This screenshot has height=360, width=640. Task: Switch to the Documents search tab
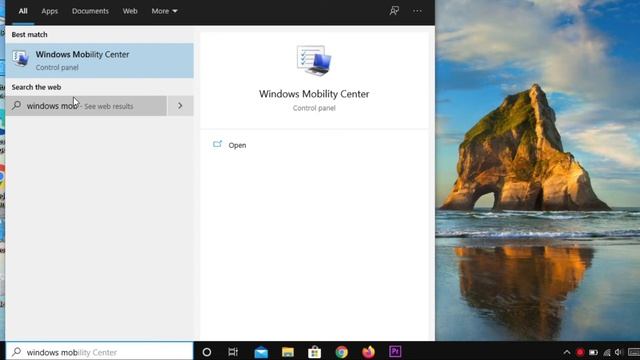90,11
